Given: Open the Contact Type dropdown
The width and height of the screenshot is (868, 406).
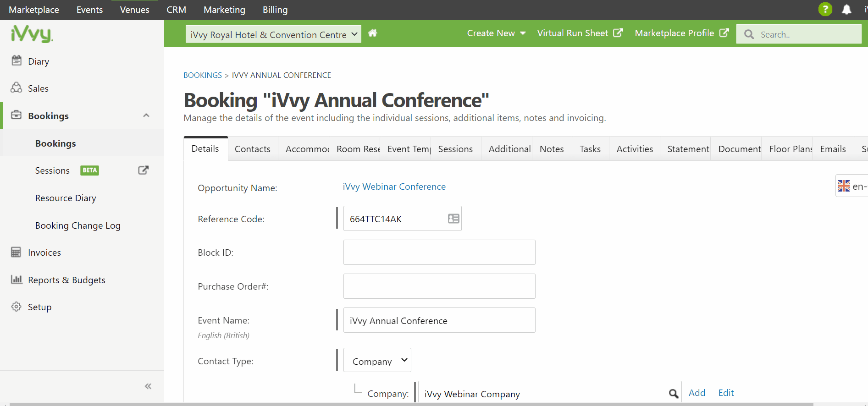Looking at the screenshot, I should [x=377, y=360].
